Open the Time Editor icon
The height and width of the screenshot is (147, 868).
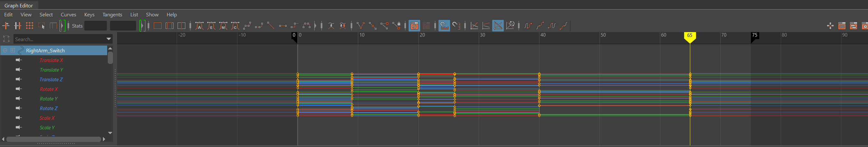[865, 26]
